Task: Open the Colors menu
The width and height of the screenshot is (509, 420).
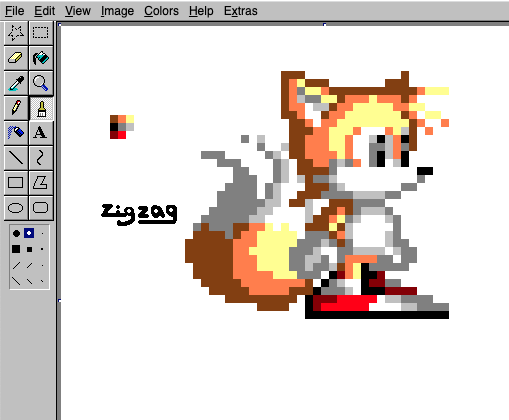Action: pyautogui.click(x=161, y=11)
